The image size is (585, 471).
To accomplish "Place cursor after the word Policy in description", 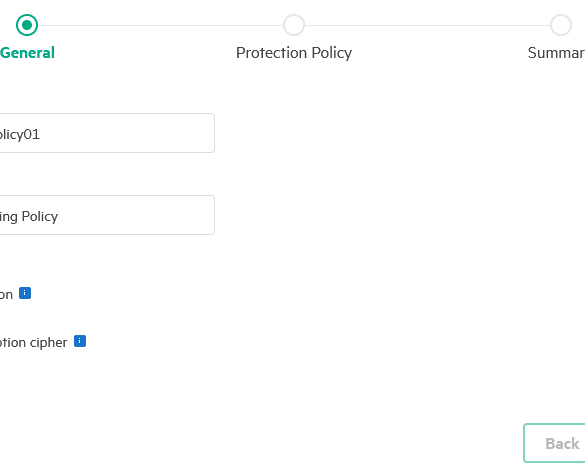I will click(x=59, y=216).
